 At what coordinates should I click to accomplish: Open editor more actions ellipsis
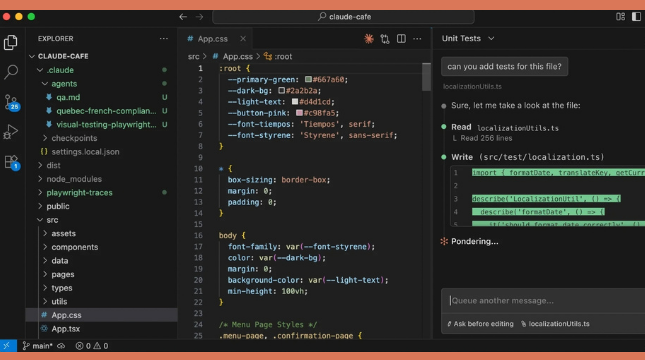tap(417, 39)
